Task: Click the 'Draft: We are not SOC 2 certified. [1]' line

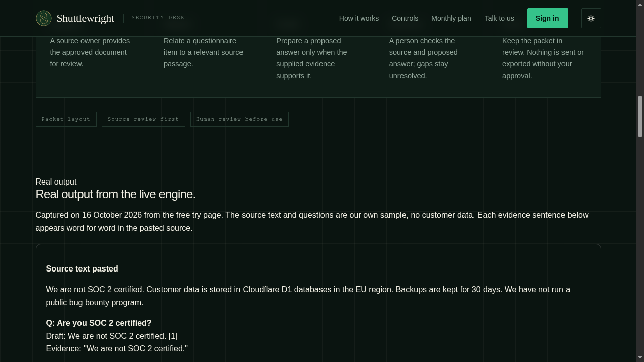Action: 112,336
